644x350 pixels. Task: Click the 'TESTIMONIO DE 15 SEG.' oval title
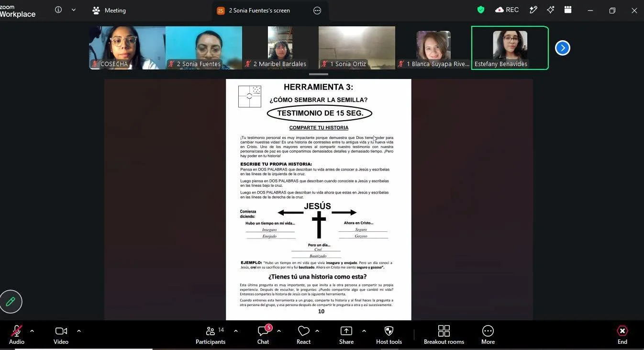pos(319,113)
